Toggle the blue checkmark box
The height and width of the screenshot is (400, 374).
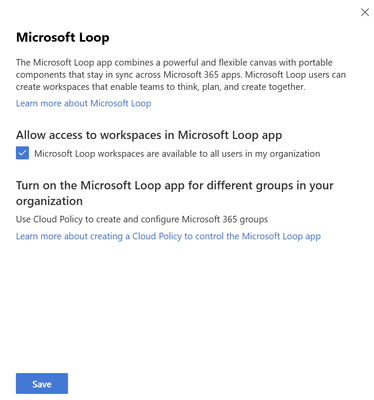(x=22, y=153)
